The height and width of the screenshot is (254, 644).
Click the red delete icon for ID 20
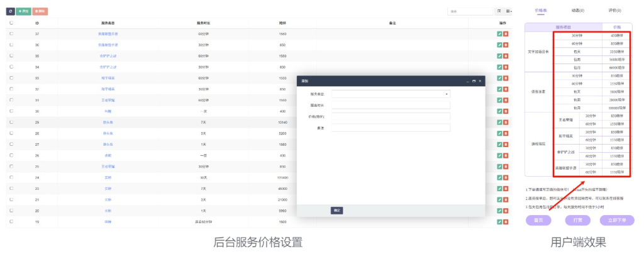coord(506,211)
